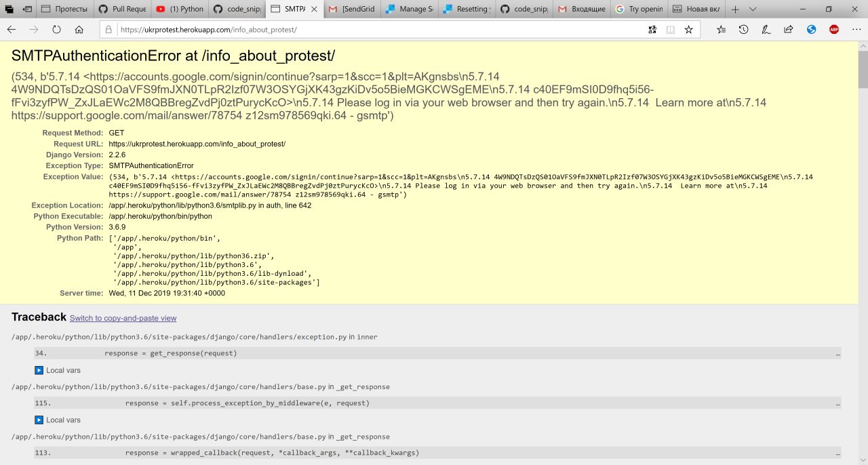Open the translate page icon
Screen dimensions: 868x465
click(652, 30)
